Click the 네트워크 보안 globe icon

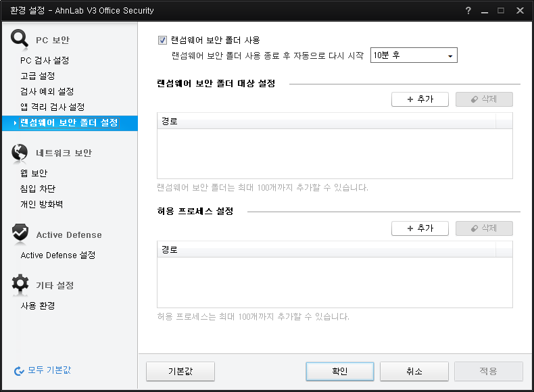[20, 152]
